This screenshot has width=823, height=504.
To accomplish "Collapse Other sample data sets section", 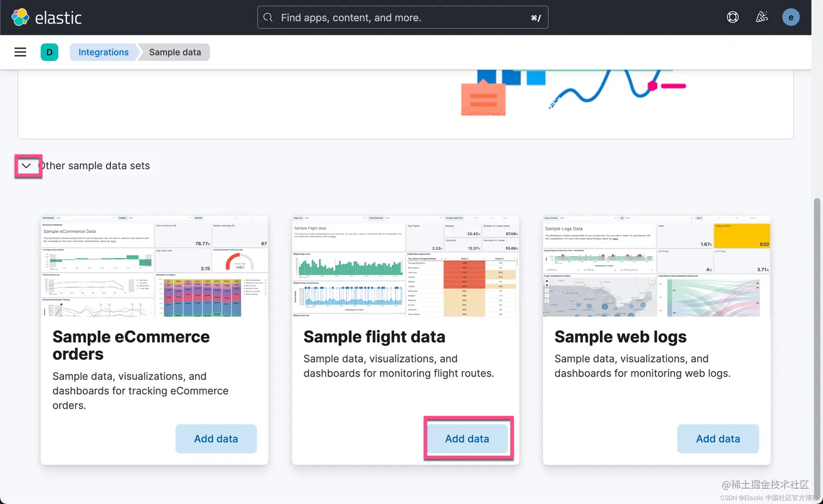I will pos(26,165).
